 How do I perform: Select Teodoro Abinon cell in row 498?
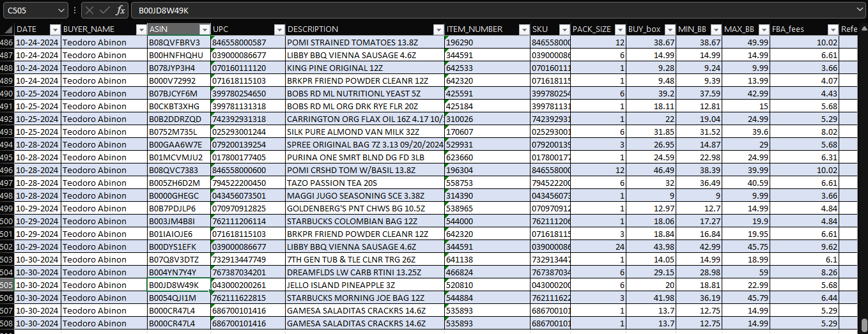[x=104, y=195]
